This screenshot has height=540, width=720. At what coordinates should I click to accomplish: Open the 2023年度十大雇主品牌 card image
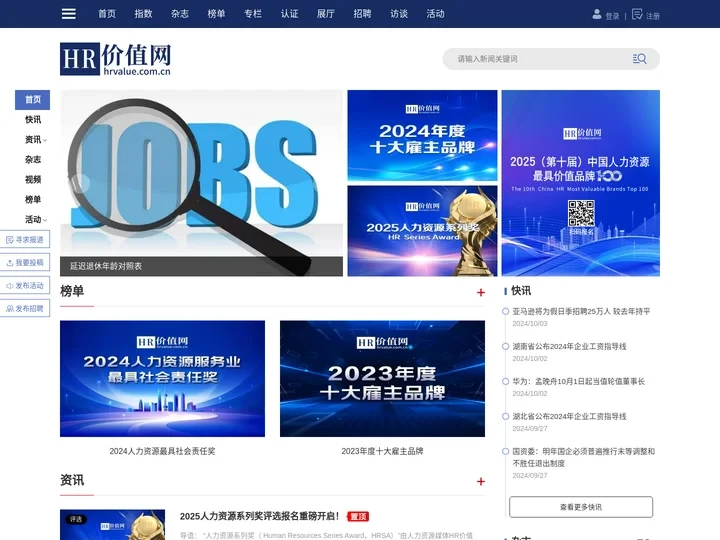click(x=382, y=378)
